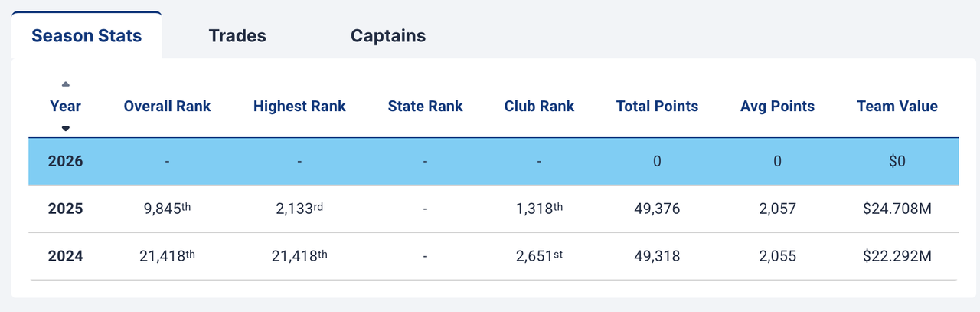Select the highlighted 2026 season row

coord(493,162)
